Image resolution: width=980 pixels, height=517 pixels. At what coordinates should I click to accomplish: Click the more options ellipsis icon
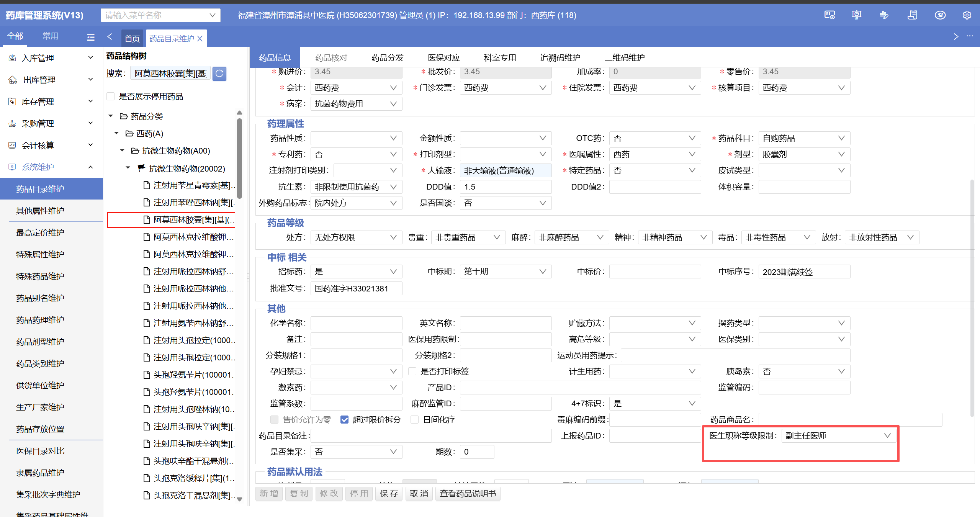970,36
